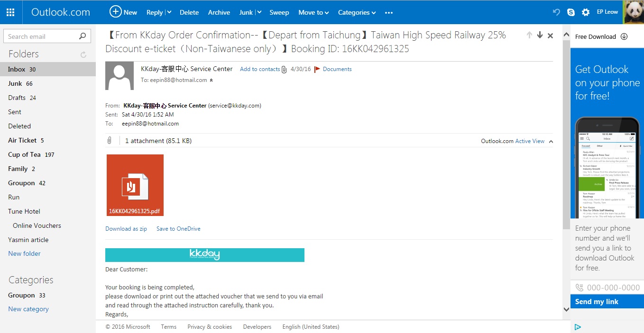Viewport: 644px width, 333px height.
Task: Archive the current email
Action: click(x=219, y=12)
